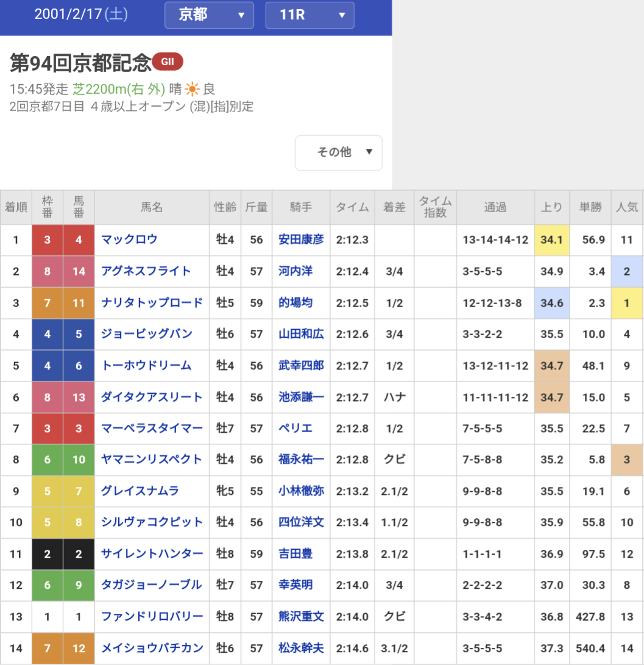This screenshot has height=665, width=644.
Task: Click yellow-highlighted 34.1 上り cell
Action: point(551,240)
